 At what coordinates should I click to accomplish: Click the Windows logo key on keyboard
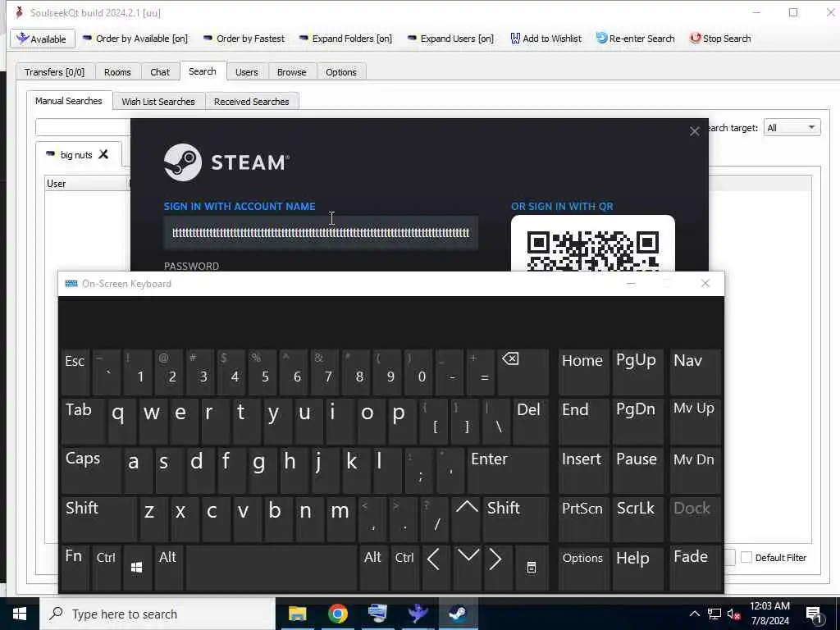[x=137, y=568]
